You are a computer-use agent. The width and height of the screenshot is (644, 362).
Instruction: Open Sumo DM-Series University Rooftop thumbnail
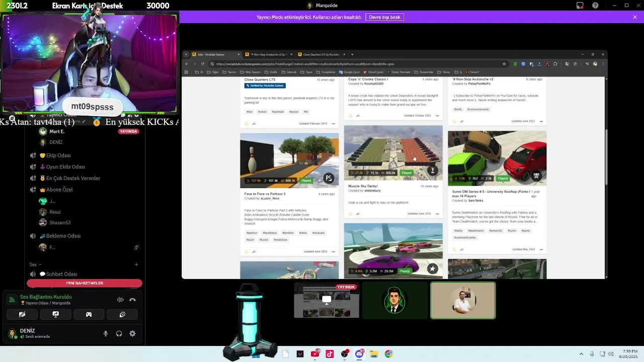[497, 158]
